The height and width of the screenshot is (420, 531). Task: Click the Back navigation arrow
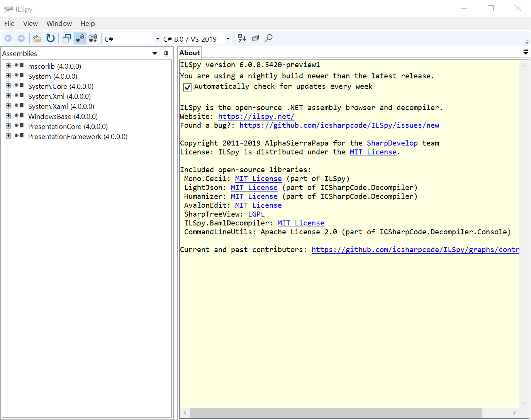[x=8, y=38]
